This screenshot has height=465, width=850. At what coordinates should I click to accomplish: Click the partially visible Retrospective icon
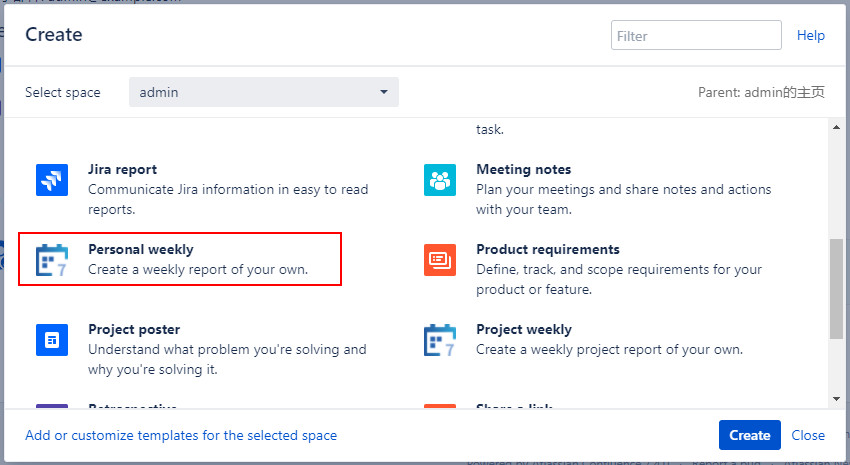(x=52, y=405)
